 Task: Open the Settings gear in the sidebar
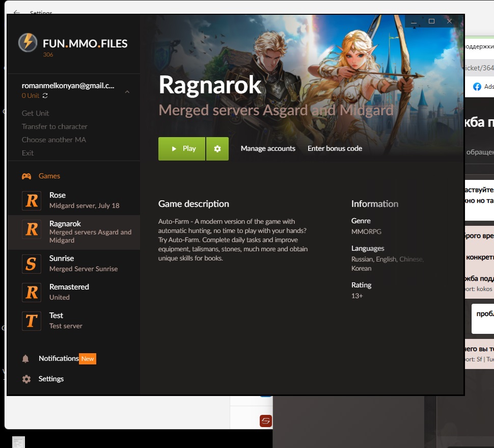pos(26,379)
